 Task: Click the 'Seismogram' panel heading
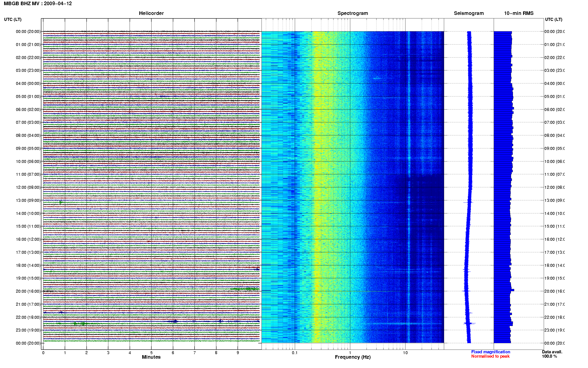coord(469,13)
